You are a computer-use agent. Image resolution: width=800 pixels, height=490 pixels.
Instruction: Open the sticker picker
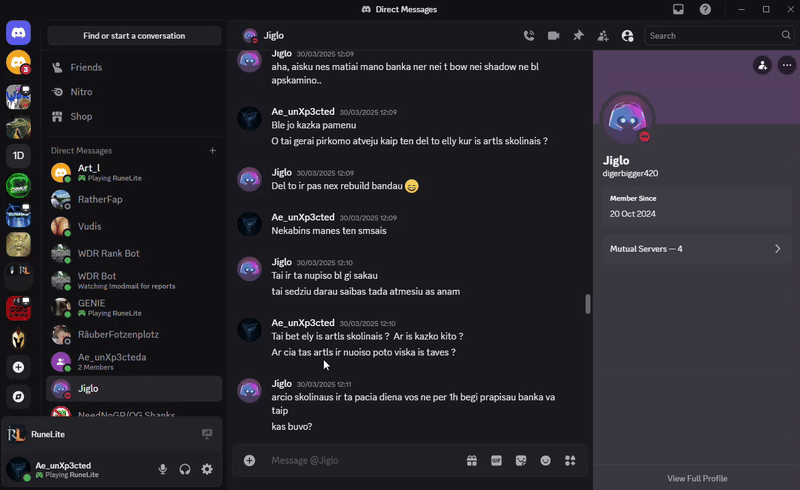pyautogui.click(x=521, y=461)
